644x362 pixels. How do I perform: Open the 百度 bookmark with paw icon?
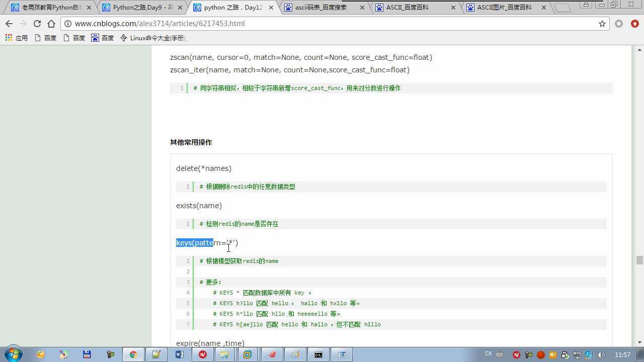pos(103,38)
